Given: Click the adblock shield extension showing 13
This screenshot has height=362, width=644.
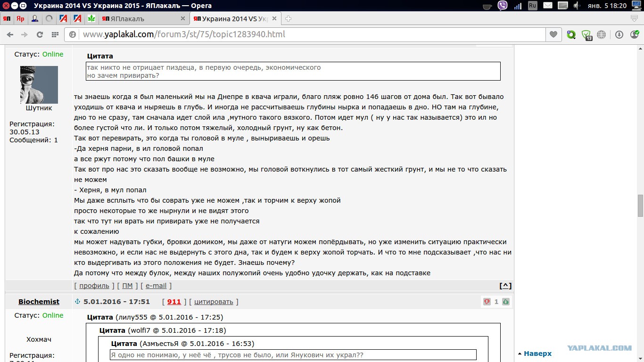Looking at the screenshot, I should [x=586, y=35].
